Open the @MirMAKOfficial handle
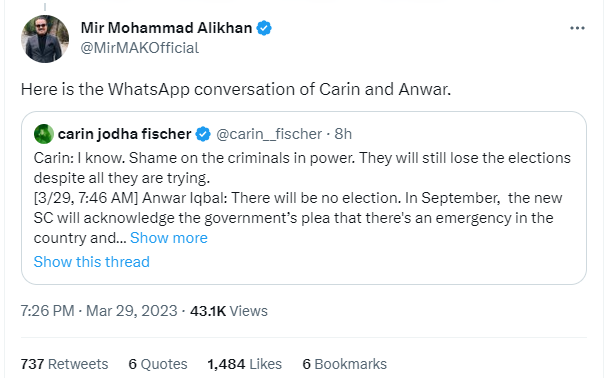Image resolution: width=606 pixels, height=378 pixels. click(x=140, y=48)
